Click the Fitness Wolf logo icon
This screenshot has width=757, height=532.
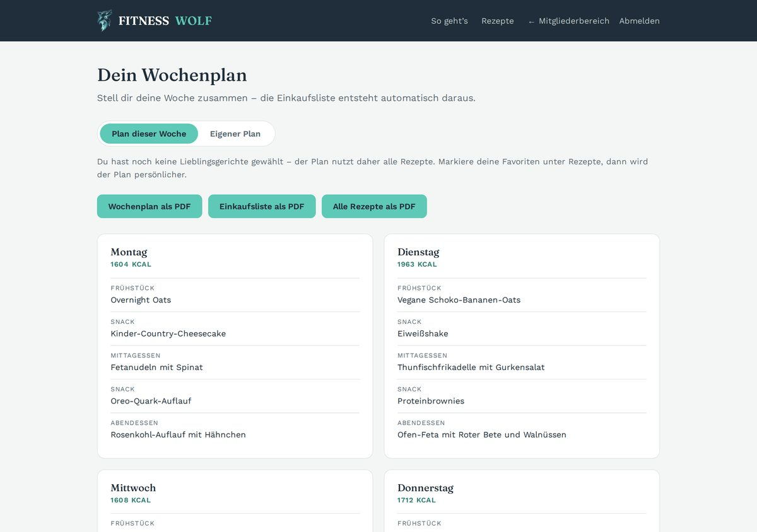pos(105,21)
